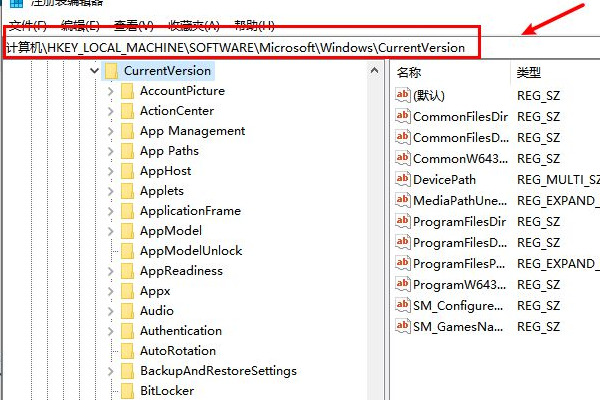Expand the ActionCenter key
The height and width of the screenshot is (400, 600).
[111, 111]
